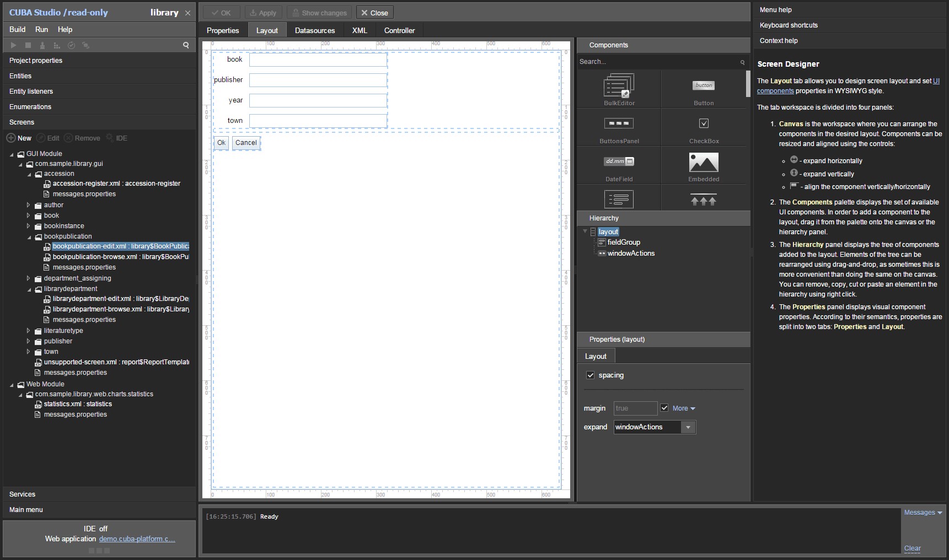Select the ButtonsPanel component icon

(x=619, y=124)
